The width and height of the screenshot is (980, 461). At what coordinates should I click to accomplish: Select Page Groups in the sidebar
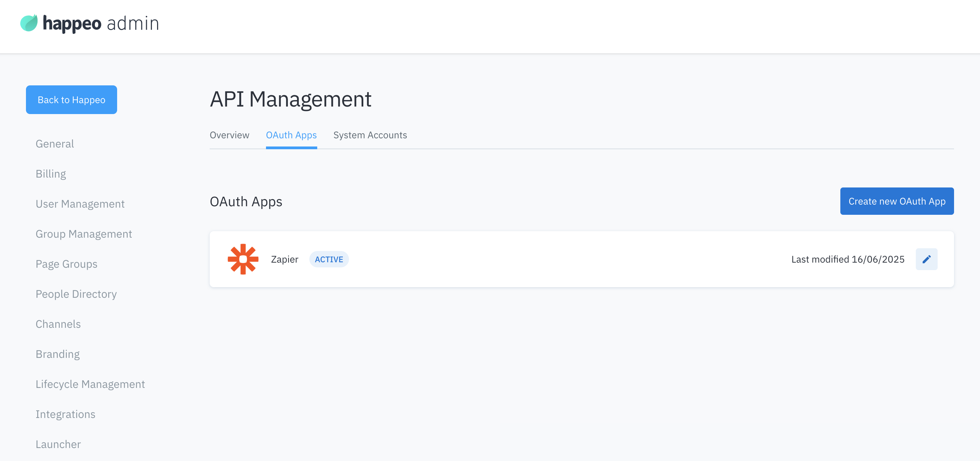[x=67, y=264]
